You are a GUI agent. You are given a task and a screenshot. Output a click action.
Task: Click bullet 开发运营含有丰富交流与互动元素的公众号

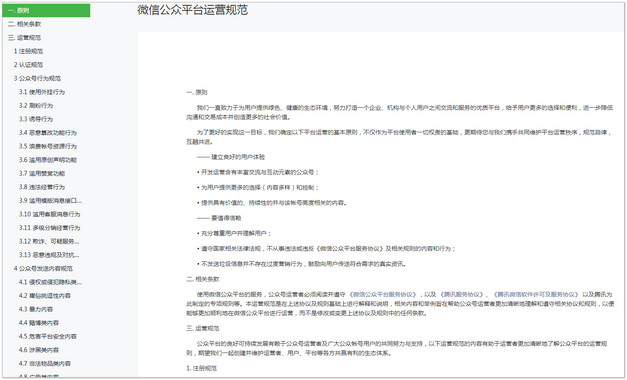(258, 172)
